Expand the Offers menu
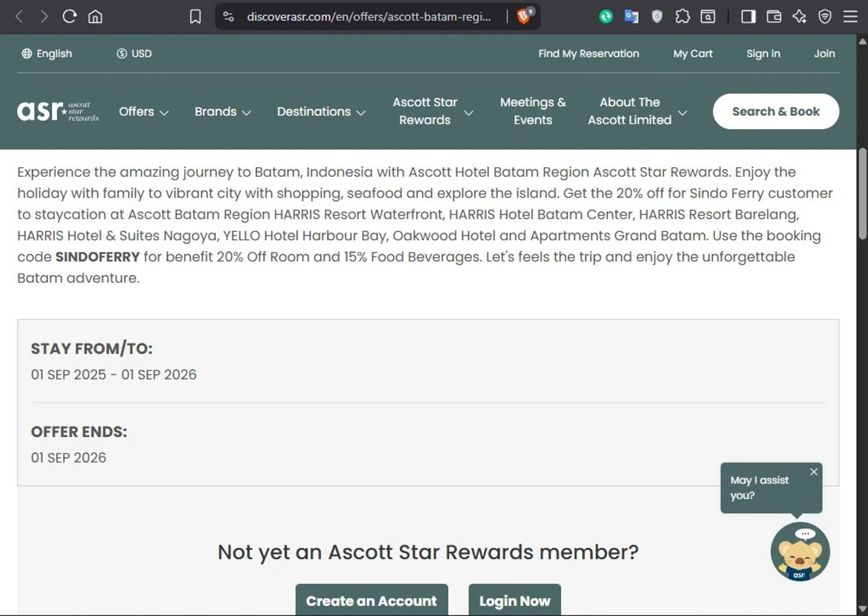868x616 pixels. pyautogui.click(x=144, y=112)
